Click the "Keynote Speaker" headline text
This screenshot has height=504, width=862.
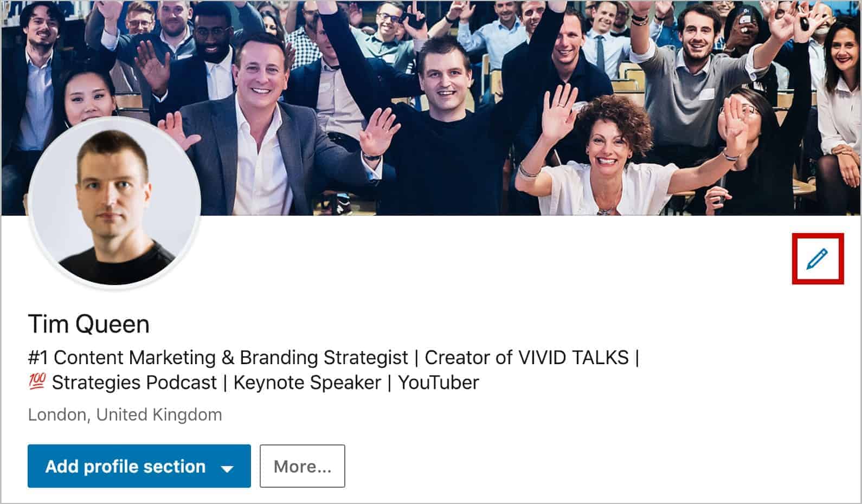pyautogui.click(x=307, y=383)
